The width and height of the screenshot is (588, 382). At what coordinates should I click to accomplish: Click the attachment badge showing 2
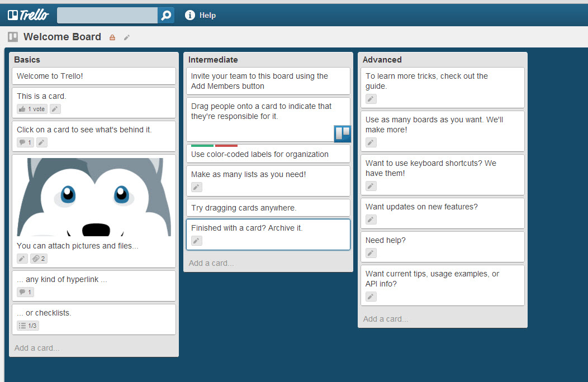(39, 259)
